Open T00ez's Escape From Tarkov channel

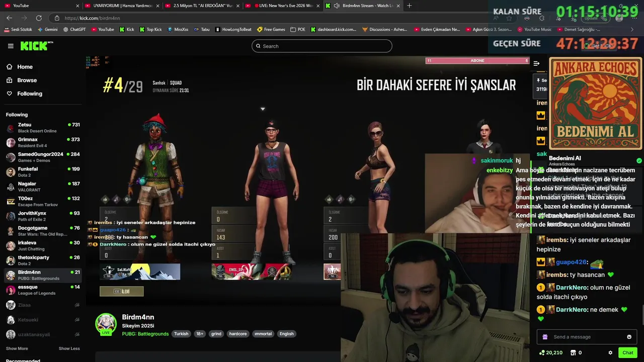pyautogui.click(x=43, y=201)
